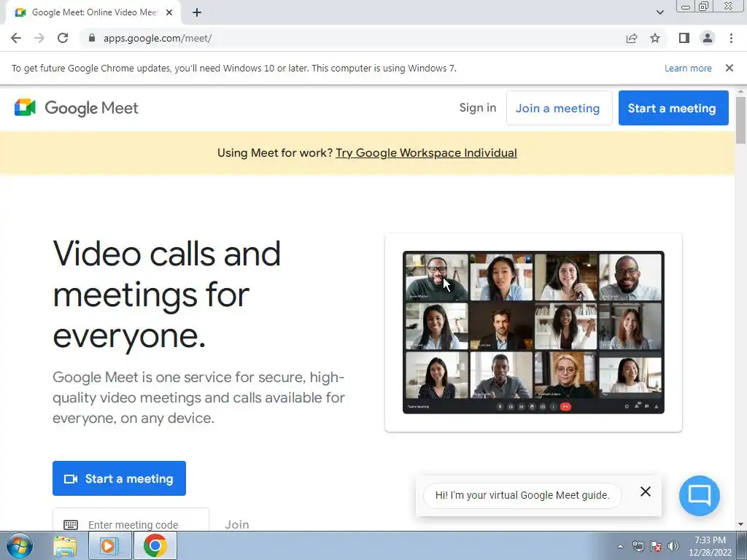This screenshot has height=560, width=747.
Task: Share this page using the share icon
Action: click(x=632, y=38)
